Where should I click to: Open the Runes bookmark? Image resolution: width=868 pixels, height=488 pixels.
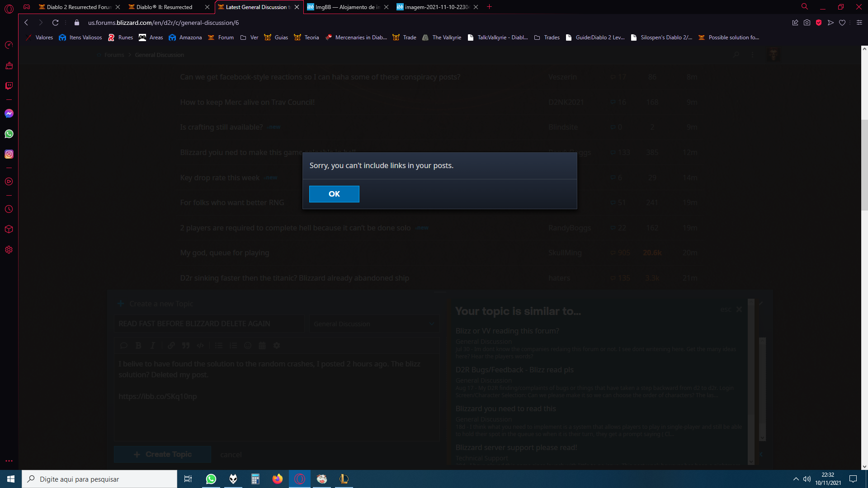tap(120, 38)
